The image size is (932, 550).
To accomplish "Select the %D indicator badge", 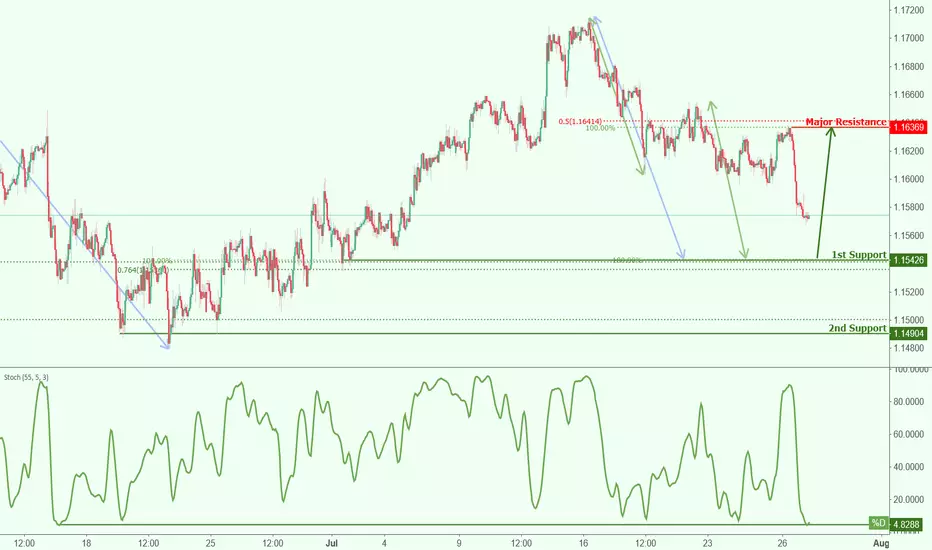I will (x=878, y=523).
